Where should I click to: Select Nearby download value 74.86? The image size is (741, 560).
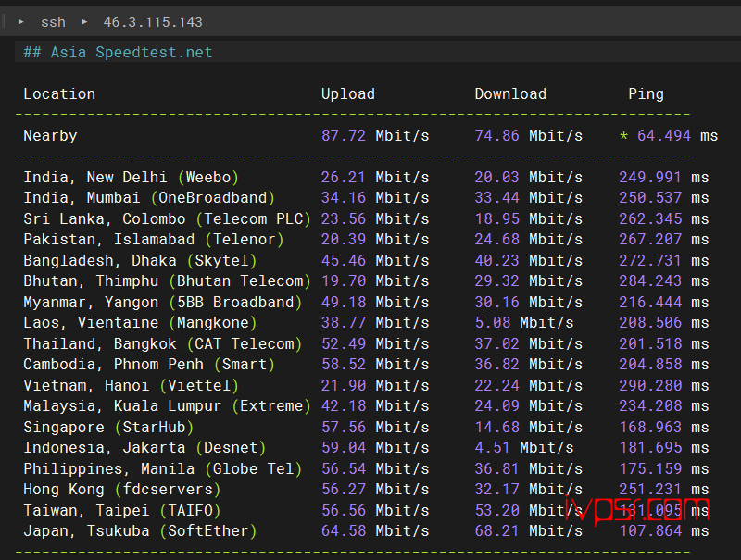point(496,136)
